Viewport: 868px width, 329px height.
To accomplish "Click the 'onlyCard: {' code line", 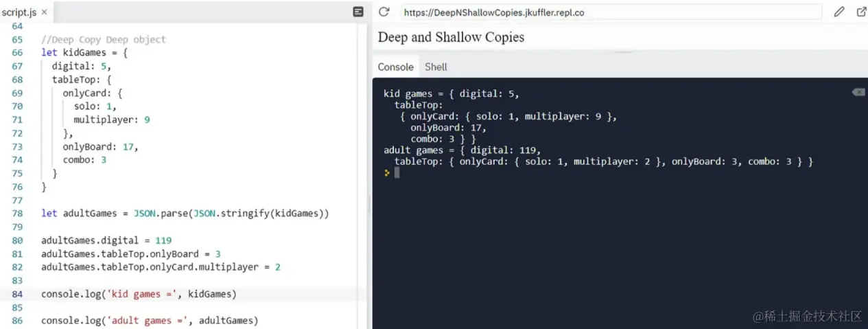I will 93,93.
